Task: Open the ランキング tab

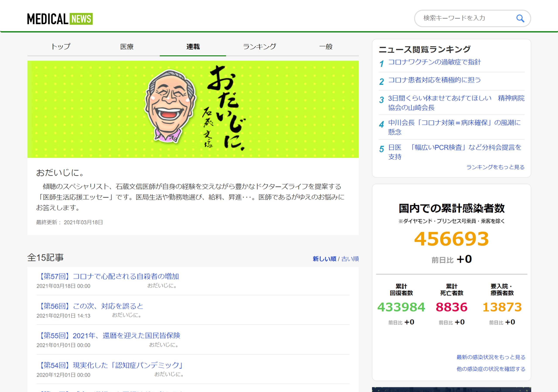Action: tap(259, 46)
